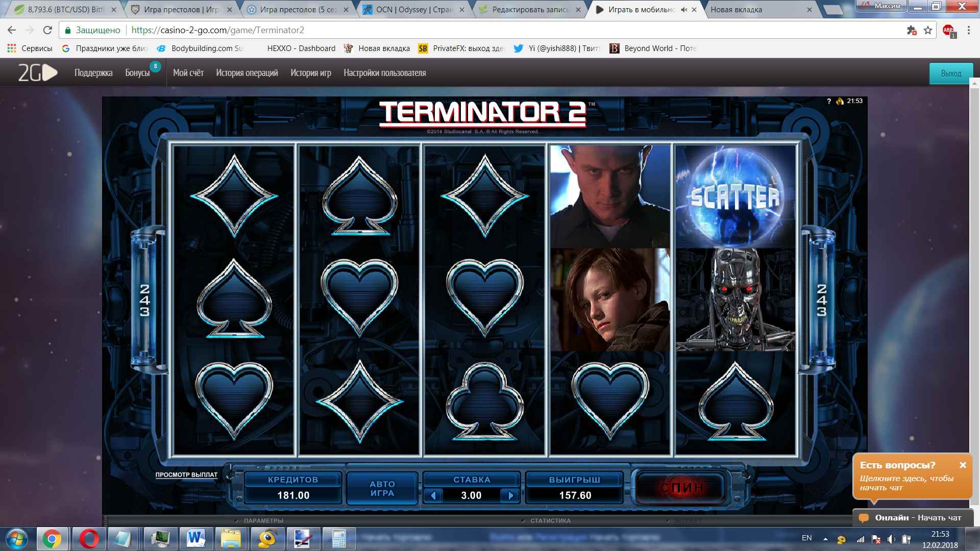Viewport: 980px width, 551px height.
Task: Click the green secure lock icon
Action: pyautogui.click(x=67, y=30)
